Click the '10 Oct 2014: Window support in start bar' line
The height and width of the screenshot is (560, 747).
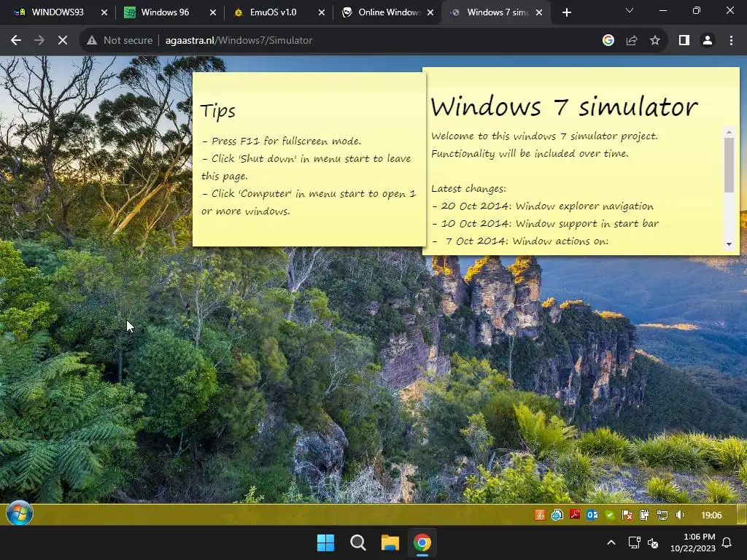tap(546, 223)
